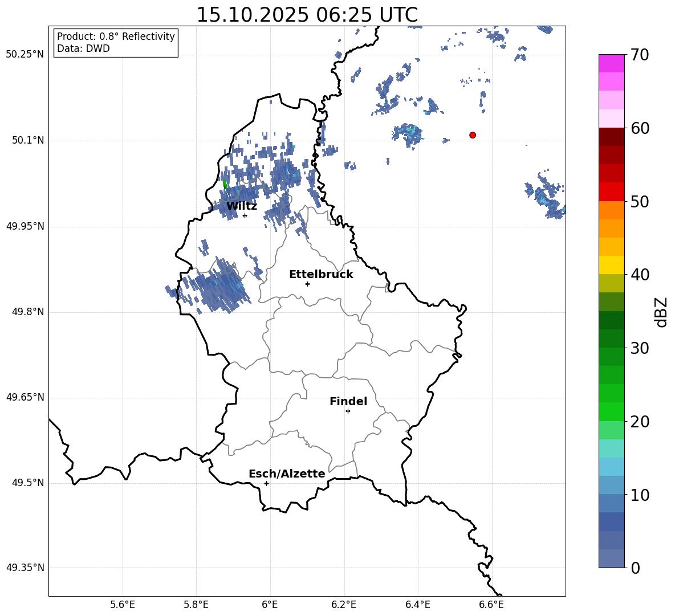Click the 49.65°N latitude label
The image size is (675, 616).
coord(25,397)
